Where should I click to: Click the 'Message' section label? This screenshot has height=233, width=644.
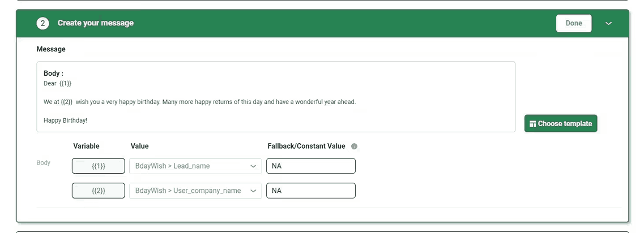pos(51,49)
